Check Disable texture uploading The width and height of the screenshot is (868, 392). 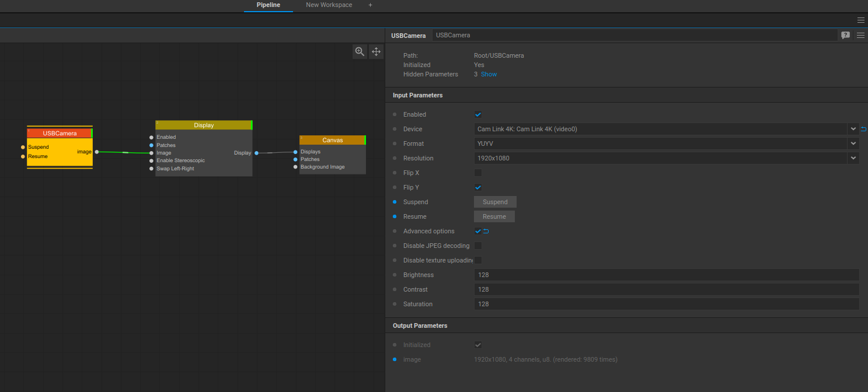click(478, 260)
